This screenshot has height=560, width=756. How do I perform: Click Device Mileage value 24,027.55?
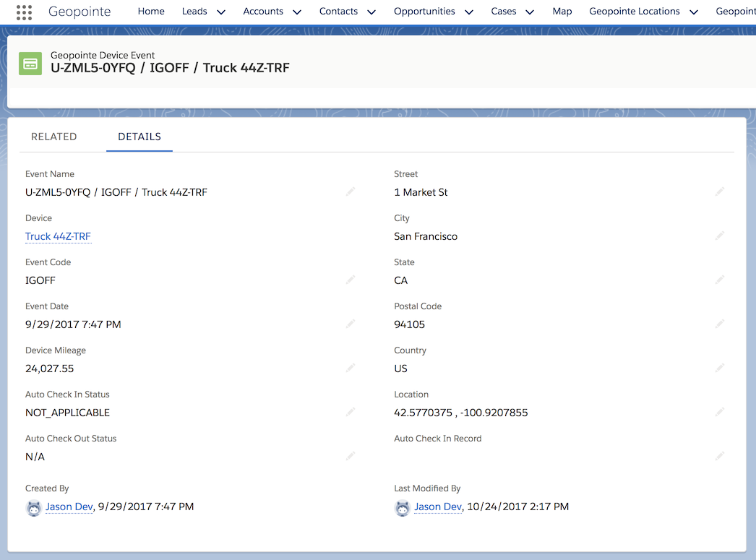[x=50, y=369]
